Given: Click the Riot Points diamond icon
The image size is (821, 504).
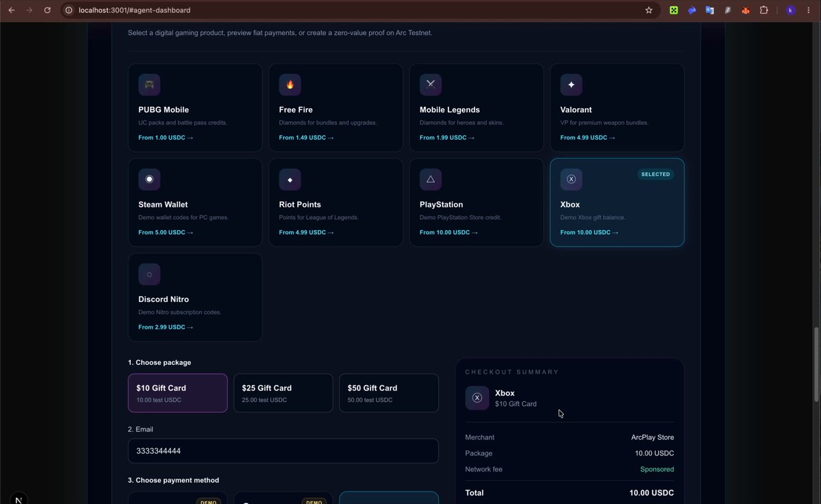Looking at the screenshot, I should point(290,179).
